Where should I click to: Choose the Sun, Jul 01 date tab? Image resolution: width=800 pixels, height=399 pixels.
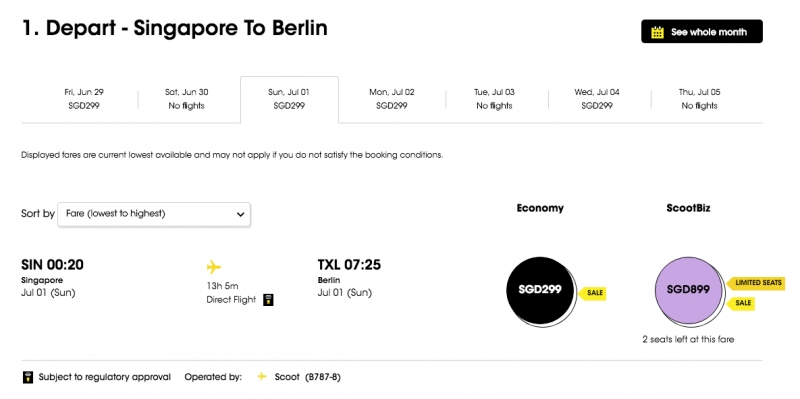point(289,99)
